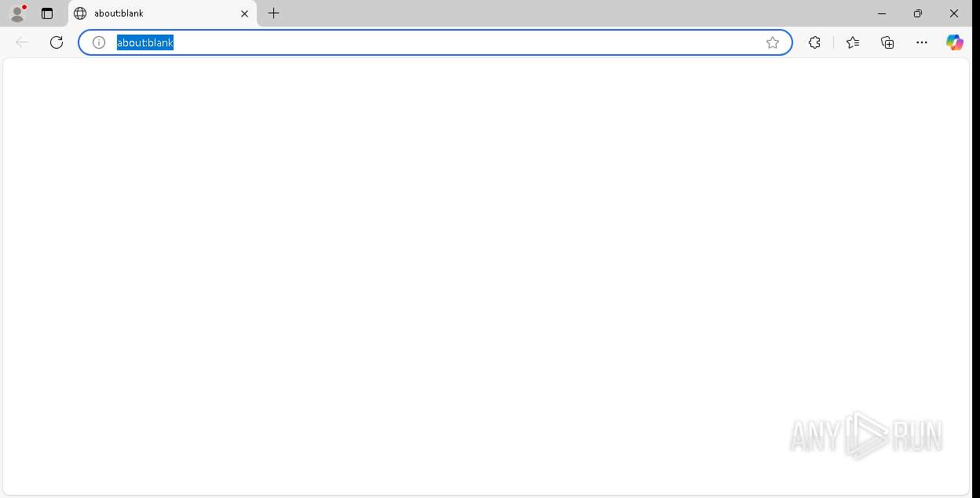Screen dimensions: 980x498
Task: Select the about:blank tab
Action: (x=163, y=13)
